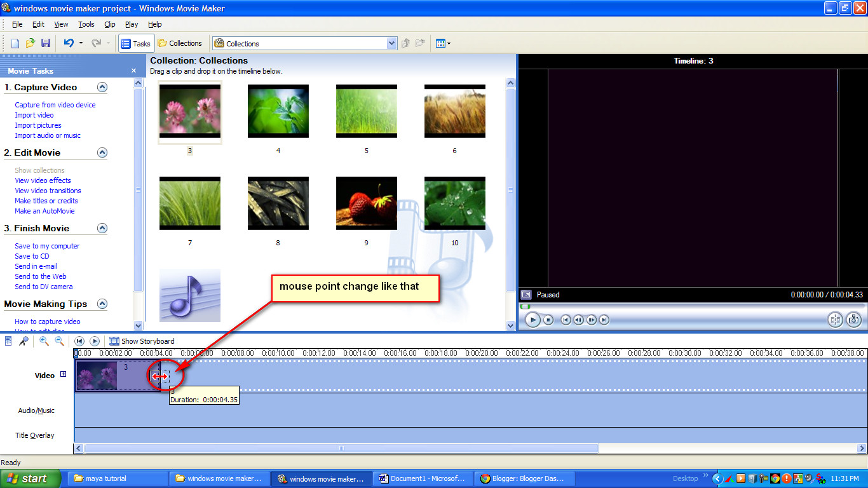Open the File menu
Viewport: 868px width, 488px height.
17,24
